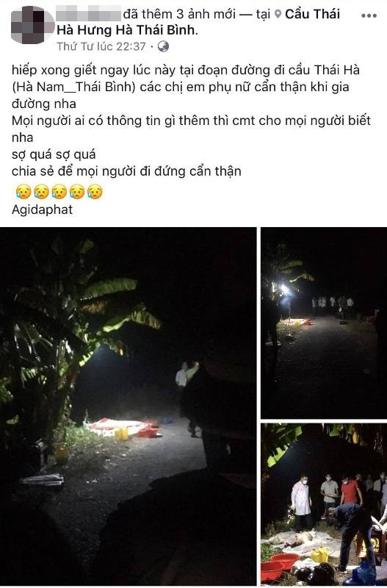Click the location pin icon before Cầu Thái
The height and width of the screenshot is (588, 387).
278,14
